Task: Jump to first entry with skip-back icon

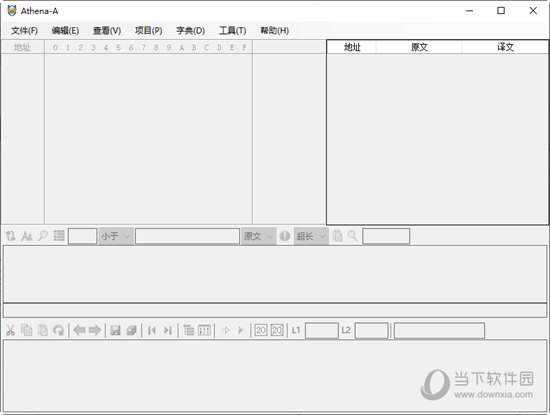Action: pos(152,330)
